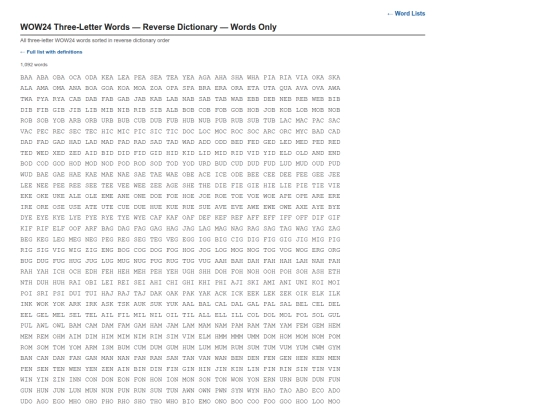Select the word GIF
This screenshot has height=405, width=540.
click(x=334, y=218)
